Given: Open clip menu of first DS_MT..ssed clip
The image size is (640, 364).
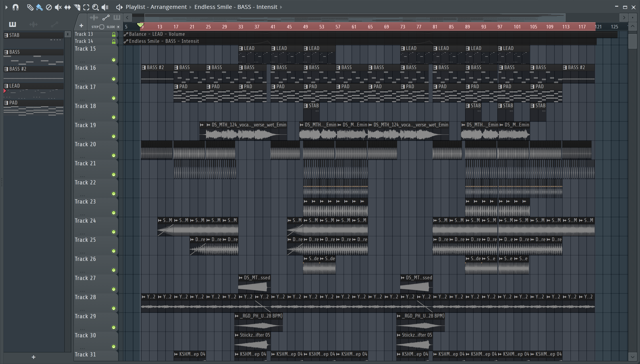Looking at the screenshot, I should point(241,278).
